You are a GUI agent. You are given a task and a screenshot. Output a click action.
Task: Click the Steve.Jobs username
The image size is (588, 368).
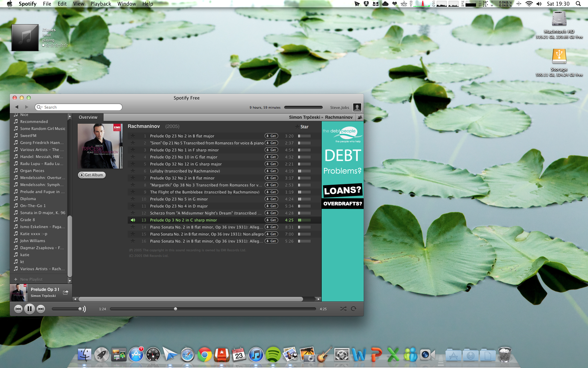pos(339,108)
